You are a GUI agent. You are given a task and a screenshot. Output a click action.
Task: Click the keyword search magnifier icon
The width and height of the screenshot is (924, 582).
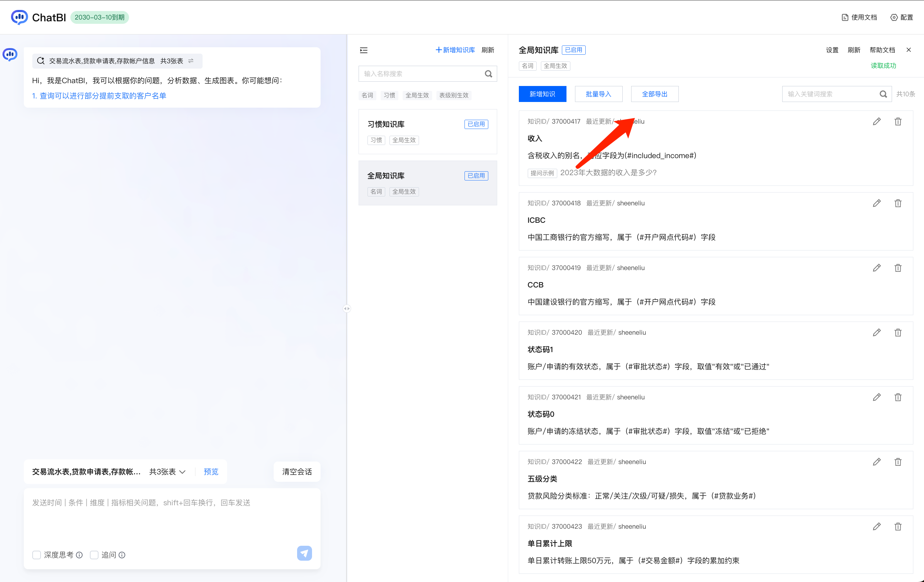click(x=883, y=94)
